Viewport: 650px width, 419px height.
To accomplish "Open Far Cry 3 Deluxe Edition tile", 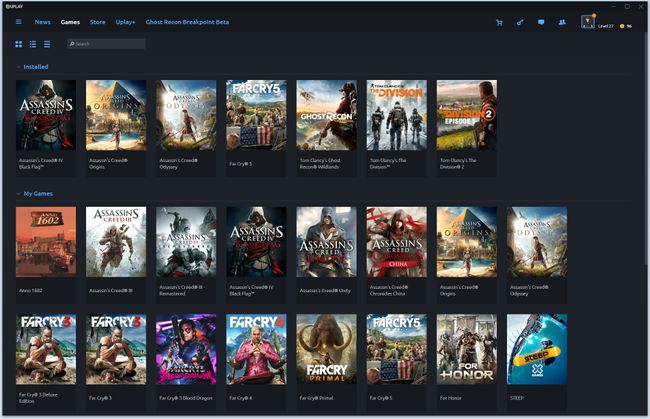I will (46, 362).
